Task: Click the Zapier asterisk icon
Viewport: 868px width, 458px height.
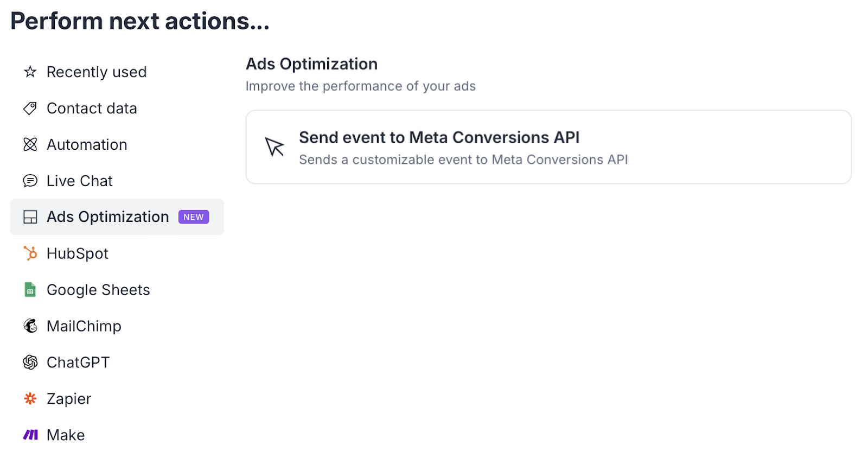Action: point(30,398)
